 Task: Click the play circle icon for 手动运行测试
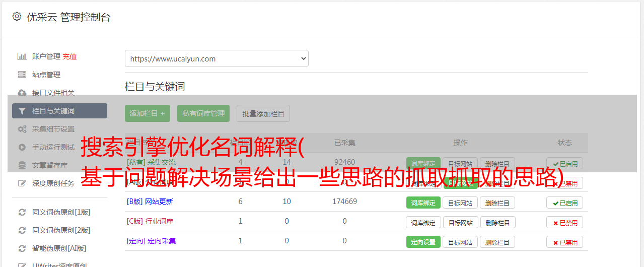coord(22,147)
